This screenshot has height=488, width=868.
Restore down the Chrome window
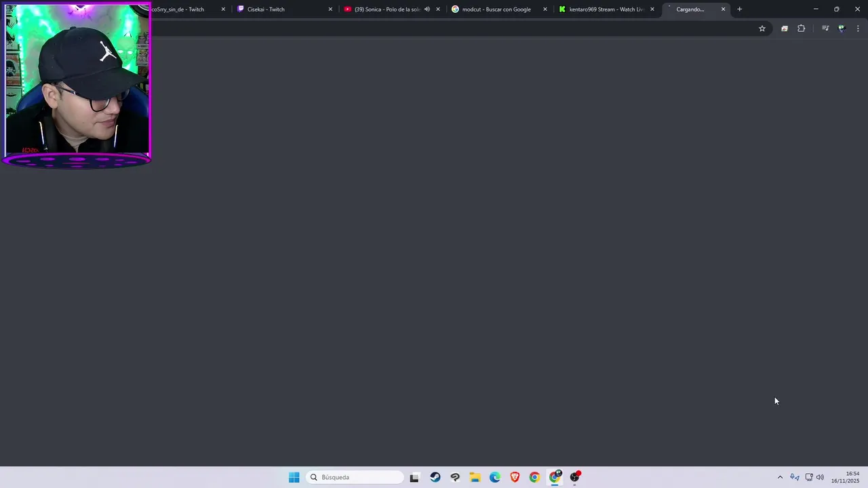point(836,9)
